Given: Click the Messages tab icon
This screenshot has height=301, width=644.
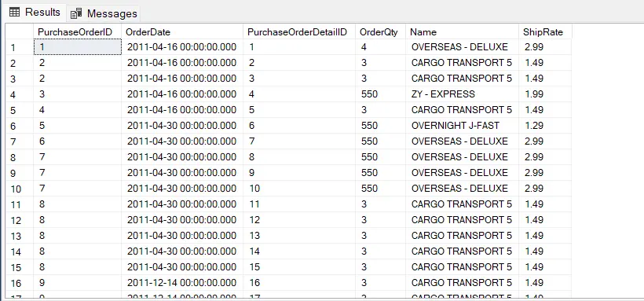Looking at the screenshot, I should tap(76, 13).
